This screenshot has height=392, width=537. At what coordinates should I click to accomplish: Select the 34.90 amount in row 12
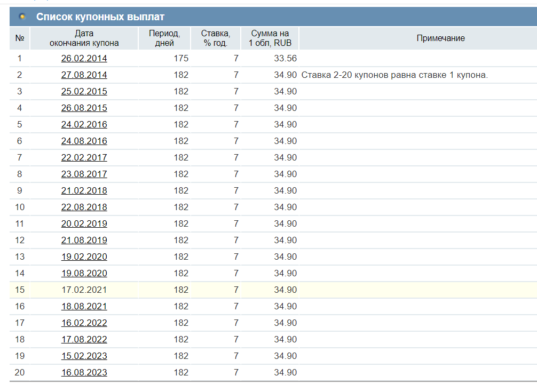(285, 240)
